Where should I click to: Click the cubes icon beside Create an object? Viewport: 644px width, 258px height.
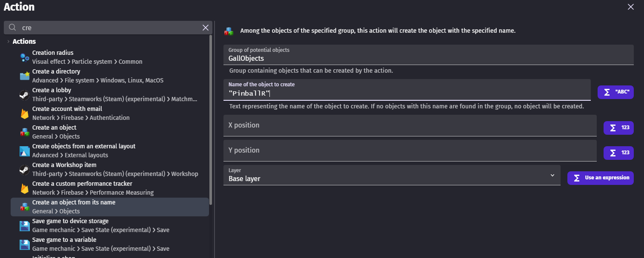tap(25, 132)
